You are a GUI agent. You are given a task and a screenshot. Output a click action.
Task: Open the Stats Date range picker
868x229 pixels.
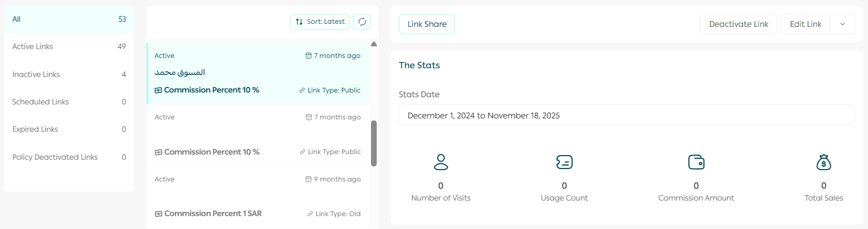626,115
